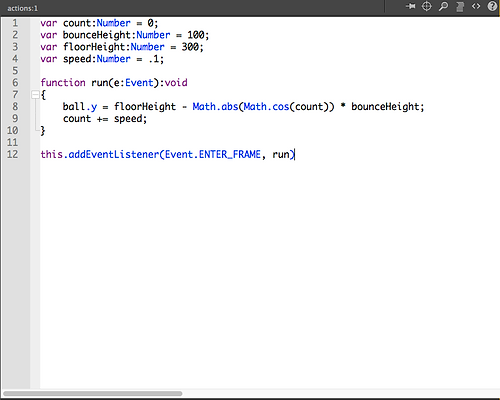The height and width of the screenshot is (400, 500).
Task: Place cursor after the addEventListener closing parenthesis
Action: pyautogui.click(x=295, y=154)
